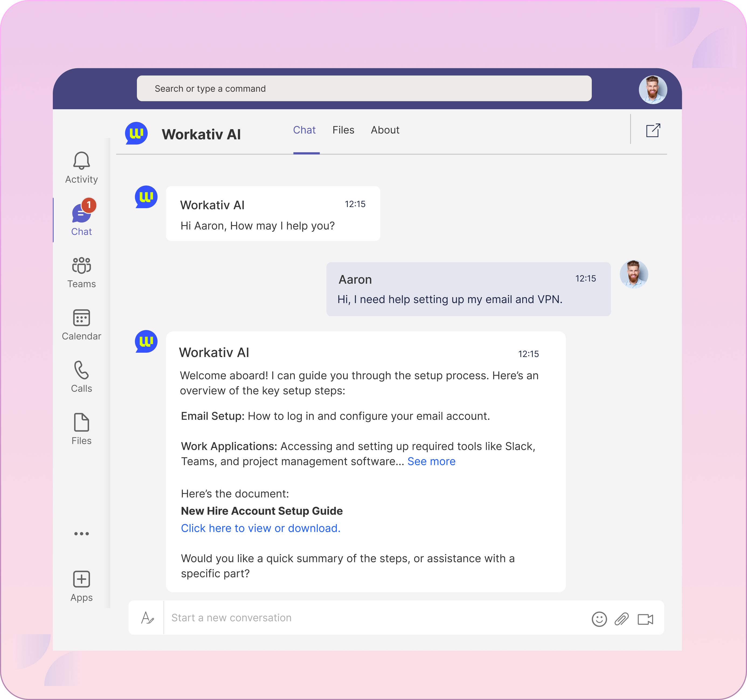Switch to the About tab
Viewport: 747px width, 700px height.
coord(385,130)
